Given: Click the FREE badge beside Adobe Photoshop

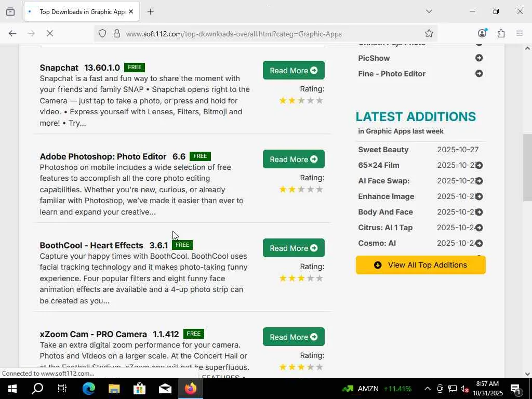Looking at the screenshot, I should pyautogui.click(x=200, y=156).
